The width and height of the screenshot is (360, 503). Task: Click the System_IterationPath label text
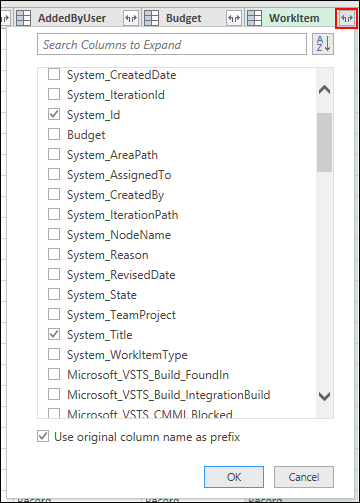coord(123,215)
